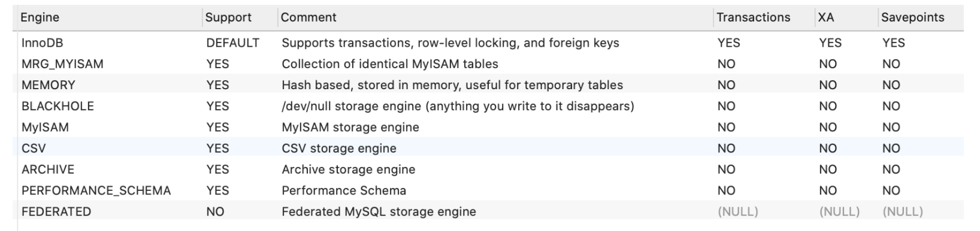Screen dimensions: 980x231
Task: Select the Comment column header
Action: pos(495,18)
